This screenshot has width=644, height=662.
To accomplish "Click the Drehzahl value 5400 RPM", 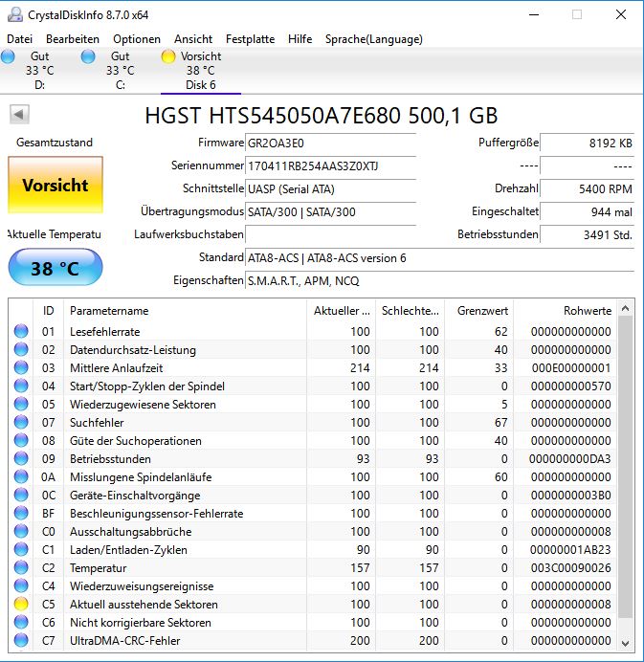I will [x=587, y=188].
